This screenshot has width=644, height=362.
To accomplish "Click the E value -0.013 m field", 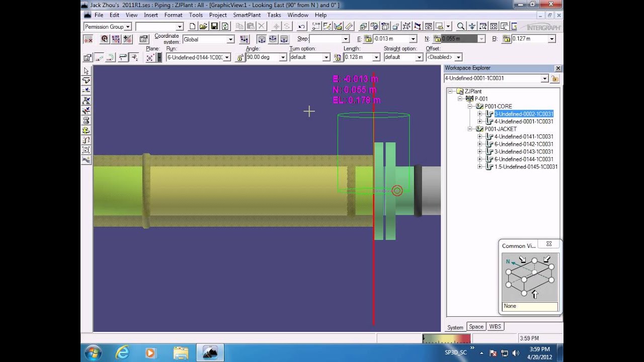I will tap(395, 39).
